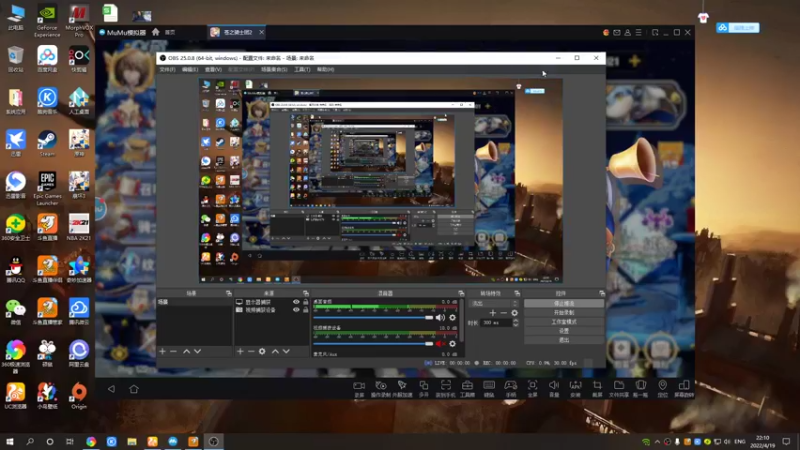Image resolution: width=800 pixels, height=450 pixels.
Task: Add a transition with the plus icon
Action: point(492,313)
